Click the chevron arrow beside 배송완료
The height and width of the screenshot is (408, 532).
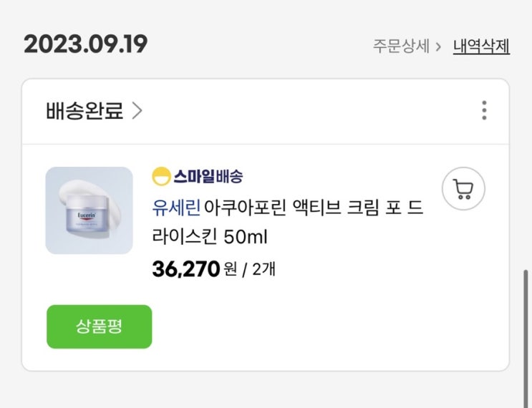[137, 112]
